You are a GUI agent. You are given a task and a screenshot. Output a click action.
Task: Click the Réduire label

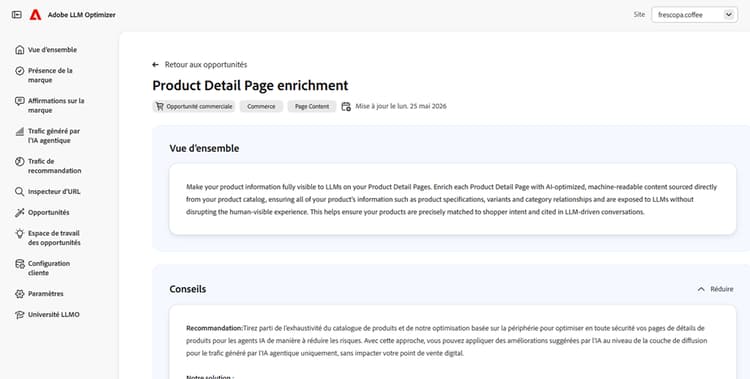pyautogui.click(x=722, y=289)
